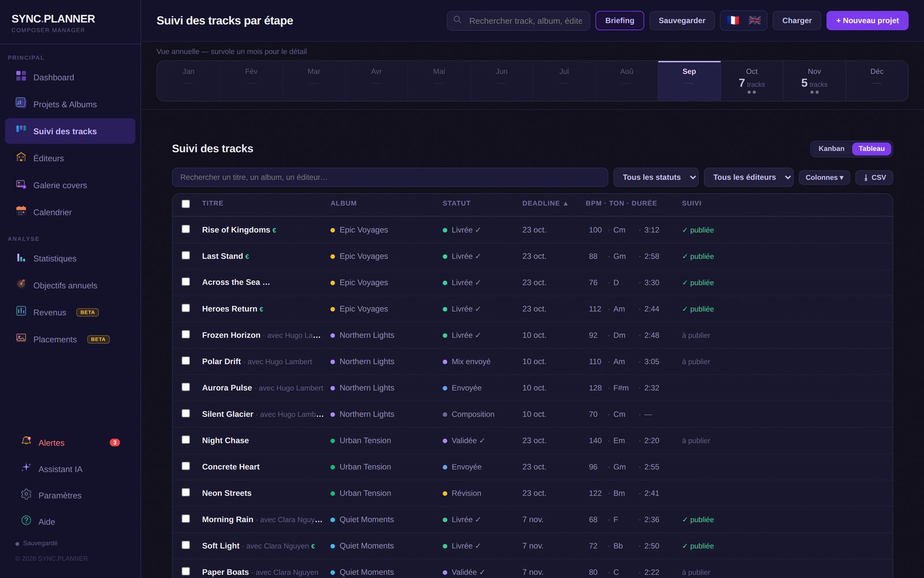Screen dimensions: 924x578
Task: Click the Suivi des tracks kanban icon
Action: click(21, 129)
